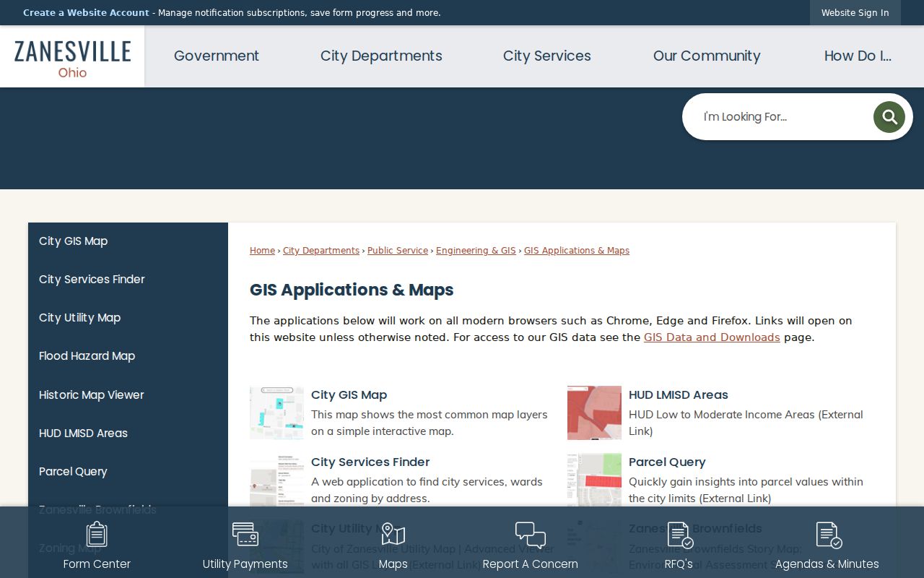Select City GIS Map in sidebar
Viewport: 924px width, 578px height.
(x=128, y=241)
